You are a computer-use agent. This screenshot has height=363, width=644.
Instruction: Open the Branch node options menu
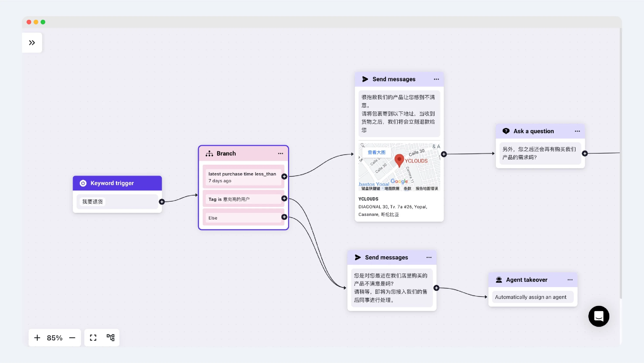pos(280,154)
